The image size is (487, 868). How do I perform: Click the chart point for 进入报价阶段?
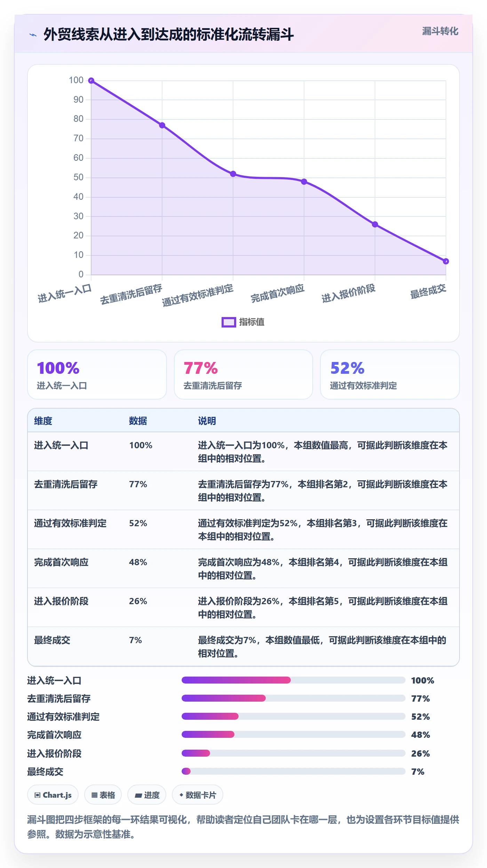point(375,224)
